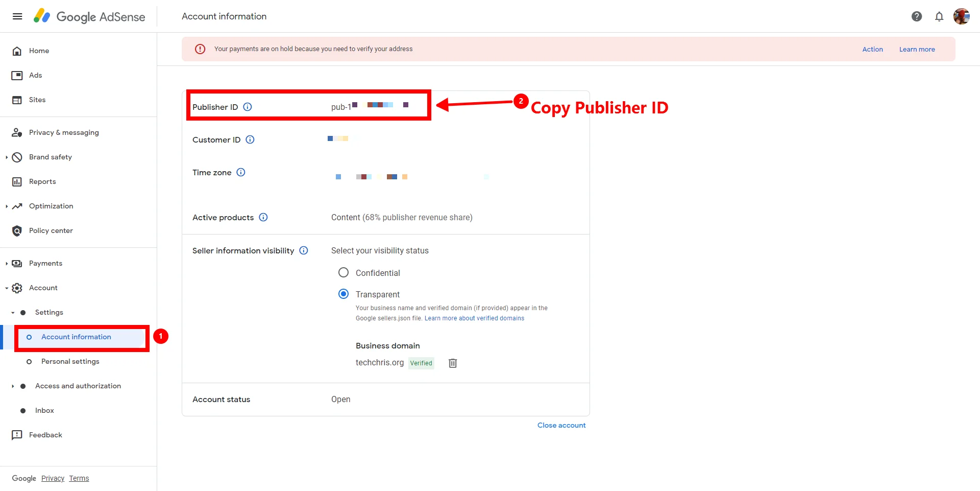Collapse the Account section arrow
This screenshot has height=491, width=980.
[7, 288]
